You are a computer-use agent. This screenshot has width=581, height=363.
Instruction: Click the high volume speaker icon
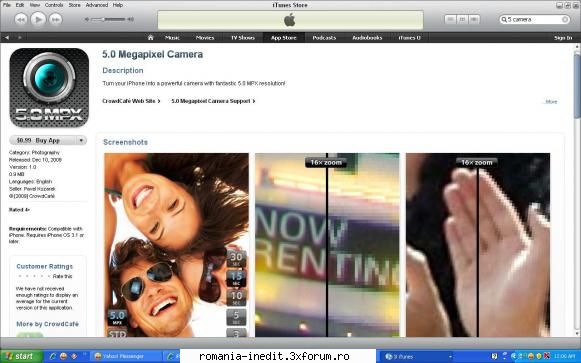click(130, 19)
